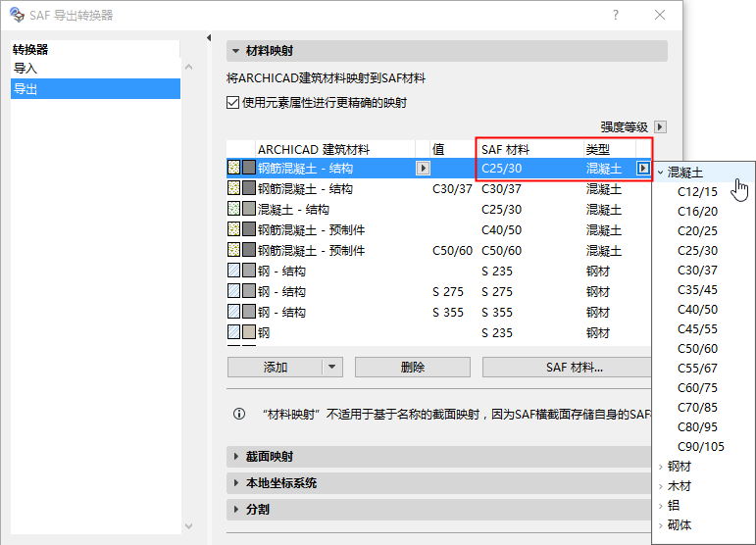Viewport: 756px width, 545px height.
Task: Select C30/37 in the popup menu
Action: click(x=697, y=271)
